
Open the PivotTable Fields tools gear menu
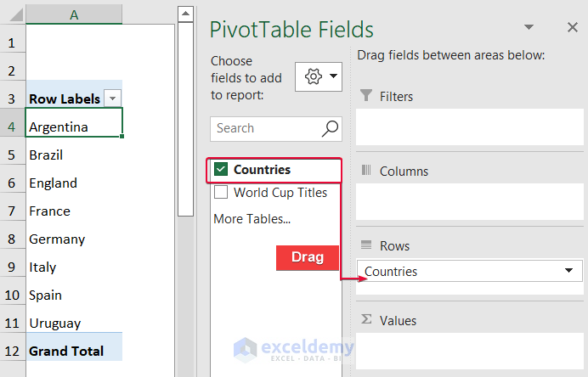coord(318,76)
